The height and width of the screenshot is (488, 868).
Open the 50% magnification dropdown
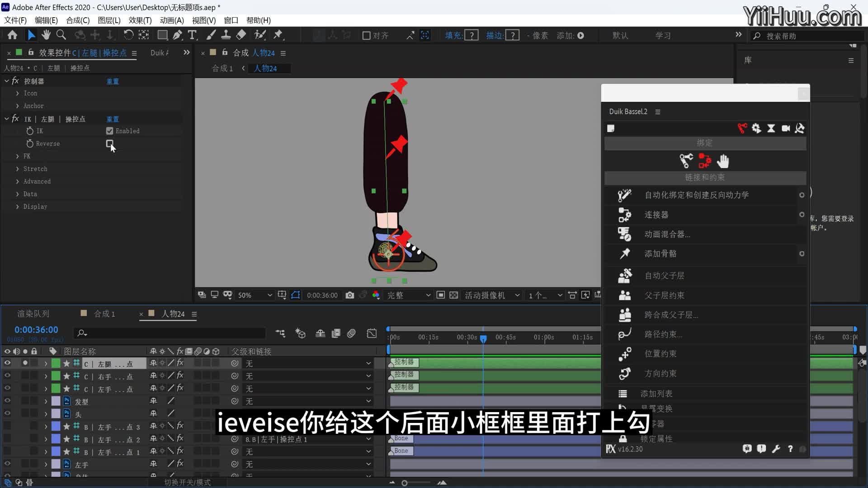(255, 295)
